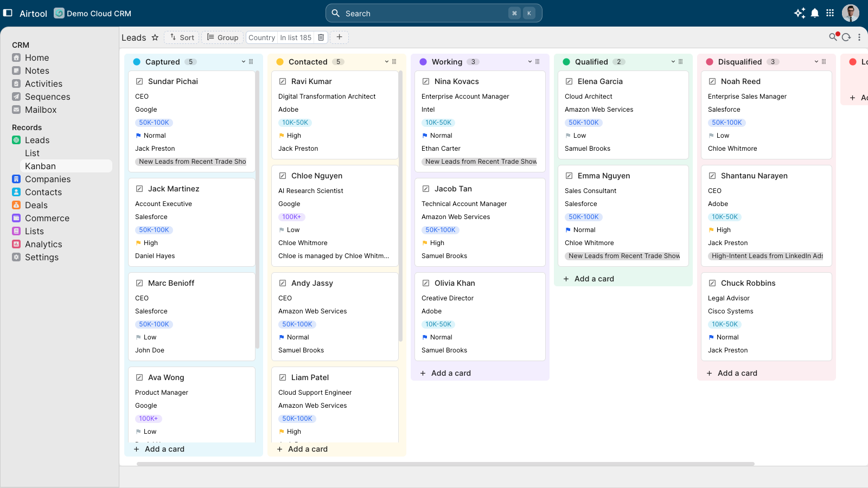
Task: Open Analytics in the sidebar
Action: (x=43, y=244)
